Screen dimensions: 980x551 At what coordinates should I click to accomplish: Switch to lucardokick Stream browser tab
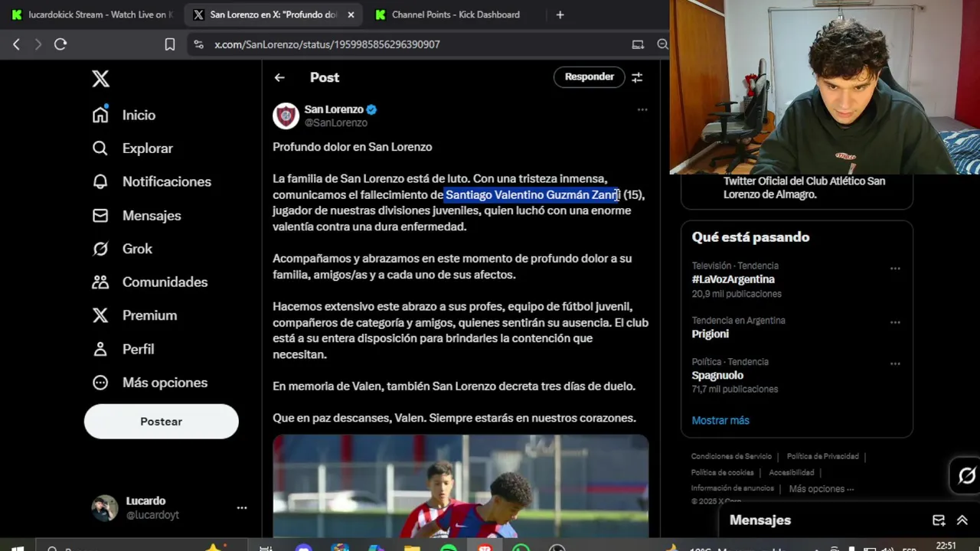click(93, 15)
